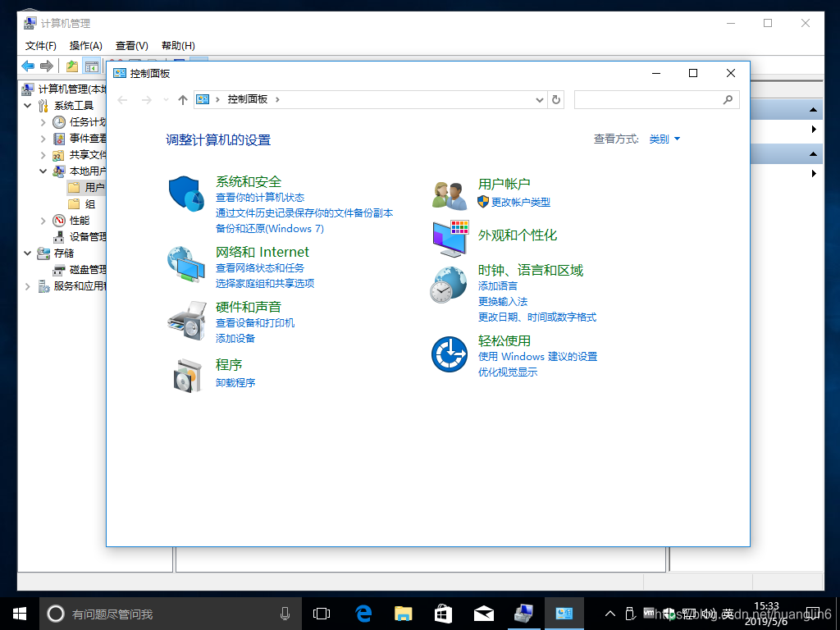Click the Control Panel up arrow button
The image size is (840, 630).
point(183,99)
